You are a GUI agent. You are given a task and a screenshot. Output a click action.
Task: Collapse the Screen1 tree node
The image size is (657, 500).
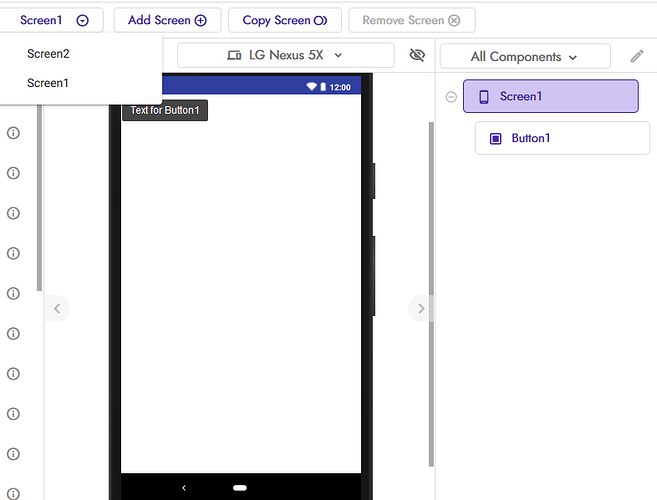click(451, 97)
